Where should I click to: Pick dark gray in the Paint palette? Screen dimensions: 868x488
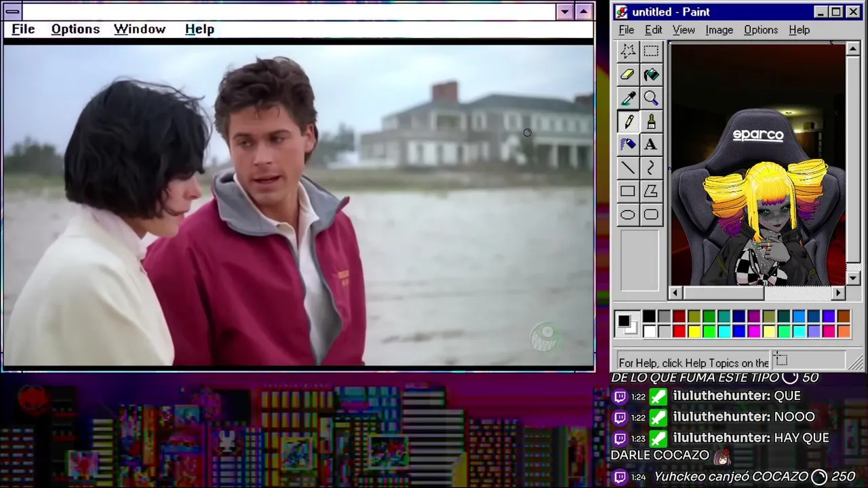coord(664,316)
